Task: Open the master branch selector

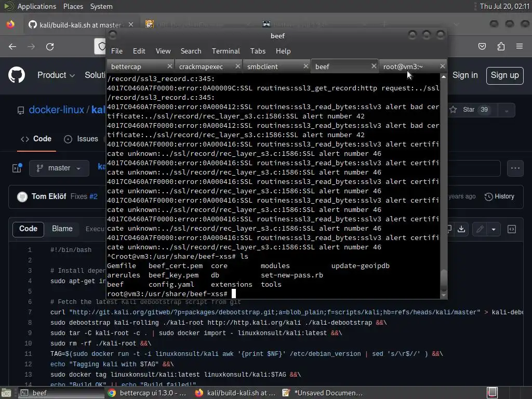Action: [x=59, y=168]
